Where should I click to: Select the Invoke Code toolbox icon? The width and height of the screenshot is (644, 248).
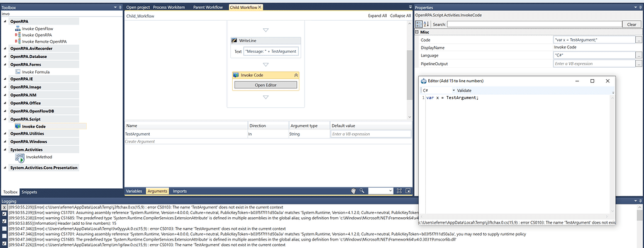(x=18, y=126)
